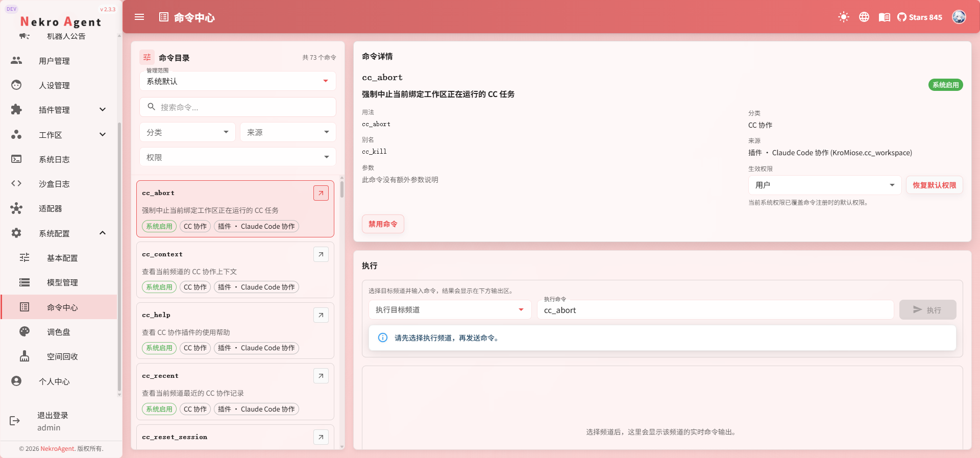Open 系统日志 page
Screen dimensions: 980x458
point(59,159)
